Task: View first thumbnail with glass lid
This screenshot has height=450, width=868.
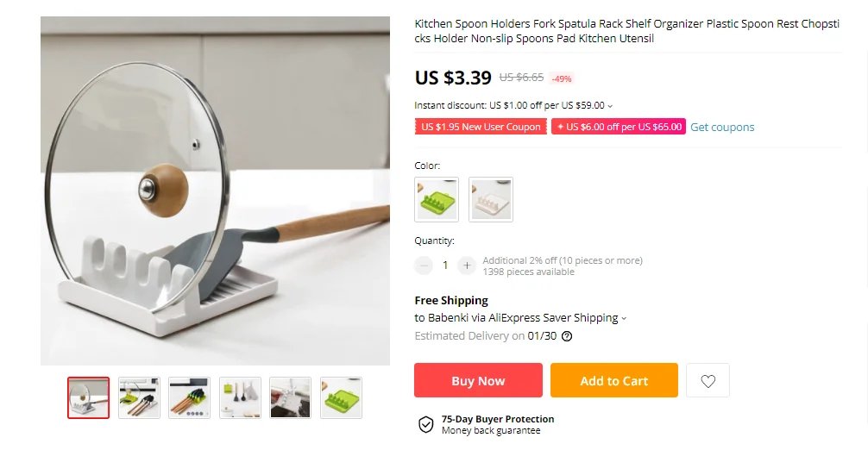Action: [89, 397]
